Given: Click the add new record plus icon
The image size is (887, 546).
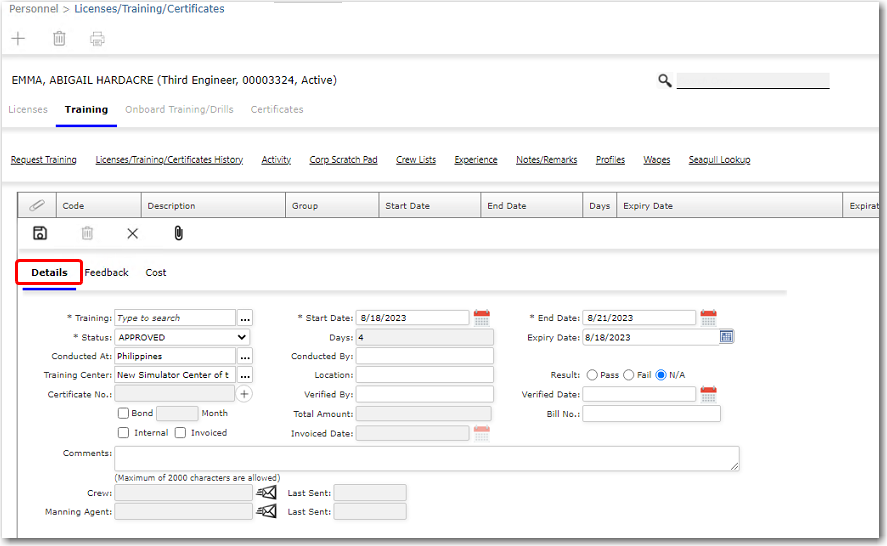Looking at the screenshot, I should [18, 38].
